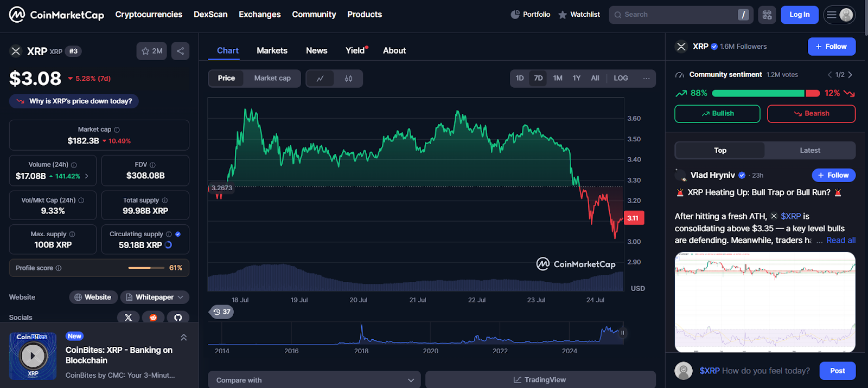This screenshot has height=388, width=868.
Task: Select the 1M time range
Action: [558, 79]
